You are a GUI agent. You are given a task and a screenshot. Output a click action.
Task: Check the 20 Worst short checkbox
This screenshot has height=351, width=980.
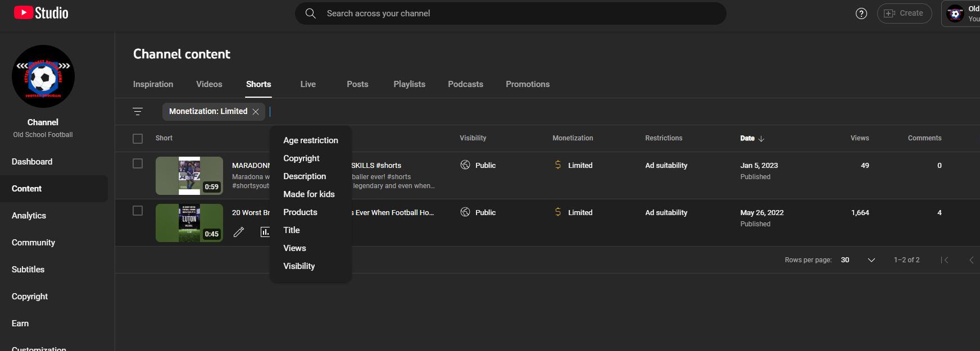click(138, 211)
